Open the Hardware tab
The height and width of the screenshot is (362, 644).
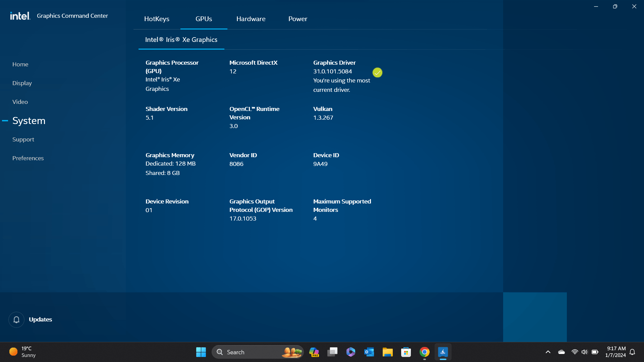(251, 19)
